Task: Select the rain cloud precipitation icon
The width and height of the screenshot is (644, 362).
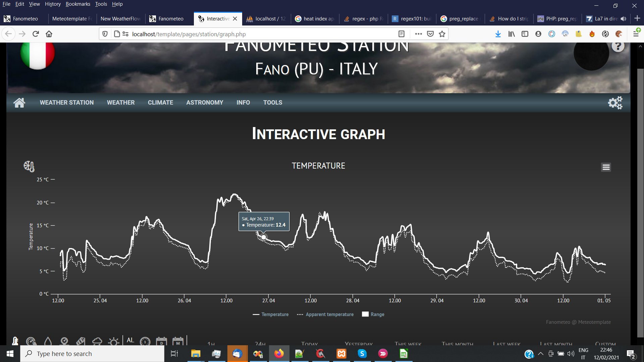Action: coord(97,341)
